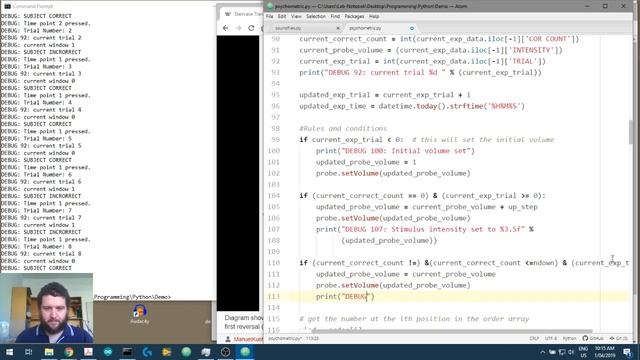The image size is (640, 360).
Task: Click '#Rules and conditions' comment on line 98
Action: pyautogui.click(x=343, y=128)
